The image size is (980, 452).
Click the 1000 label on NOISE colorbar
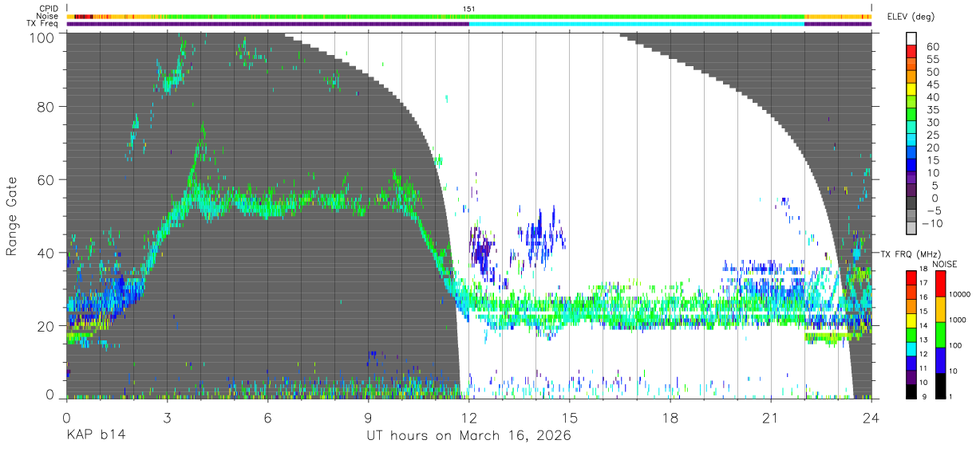(x=956, y=320)
